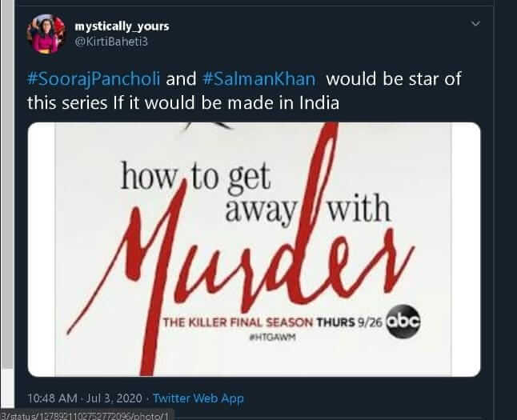
Task: Click white right margin of tweet image
Action: tap(466, 250)
